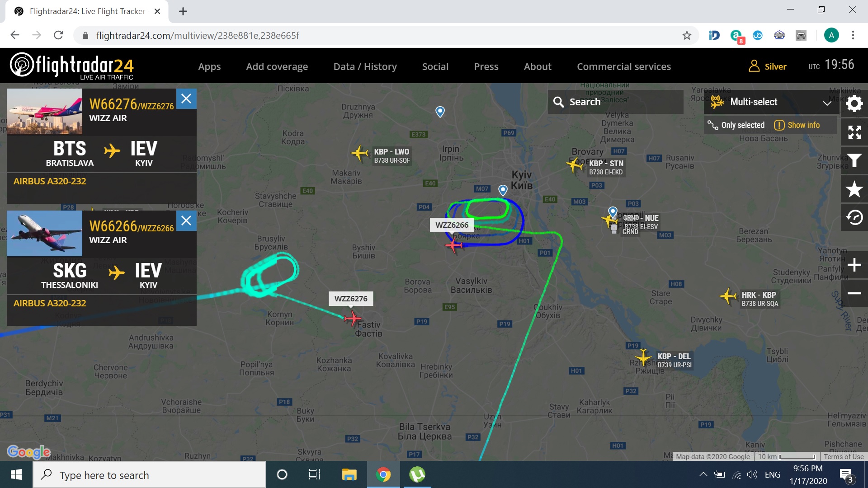Open the Commercial services menu
The width and height of the screenshot is (868, 488).
(x=623, y=66)
